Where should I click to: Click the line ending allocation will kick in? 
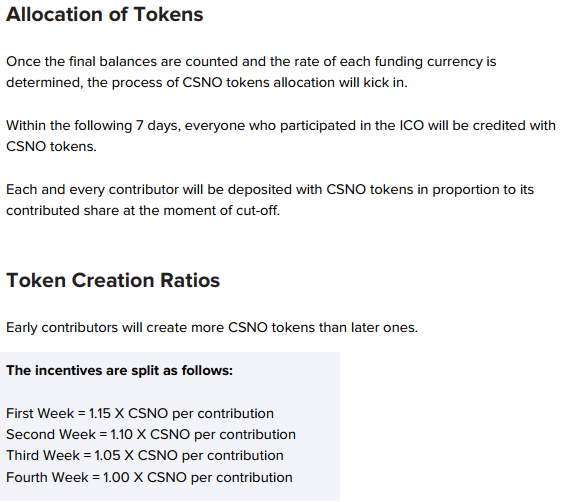pyautogui.click(x=207, y=83)
